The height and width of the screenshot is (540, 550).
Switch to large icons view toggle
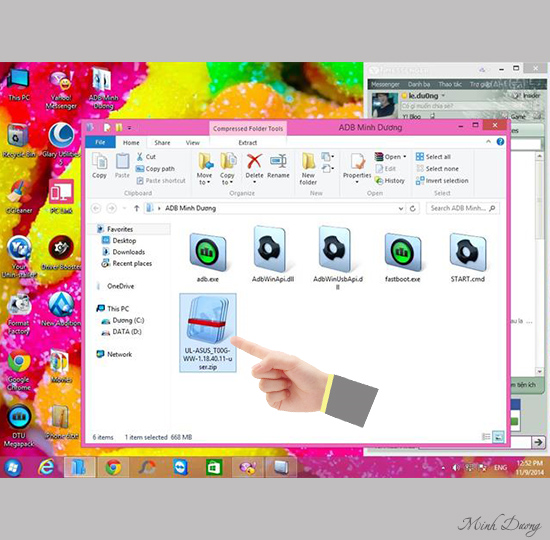[498, 436]
